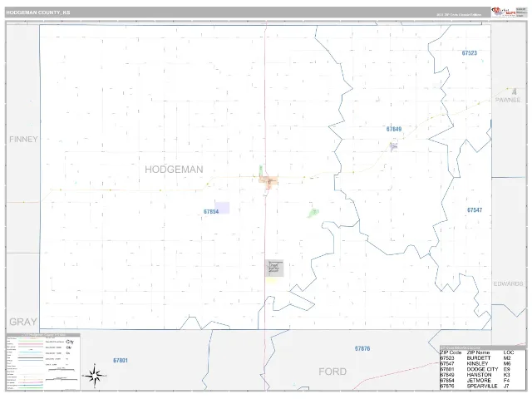The width and height of the screenshot is (532, 399).
Task: Click the upper scale bar in the legend
Action: tap(61, 369)
